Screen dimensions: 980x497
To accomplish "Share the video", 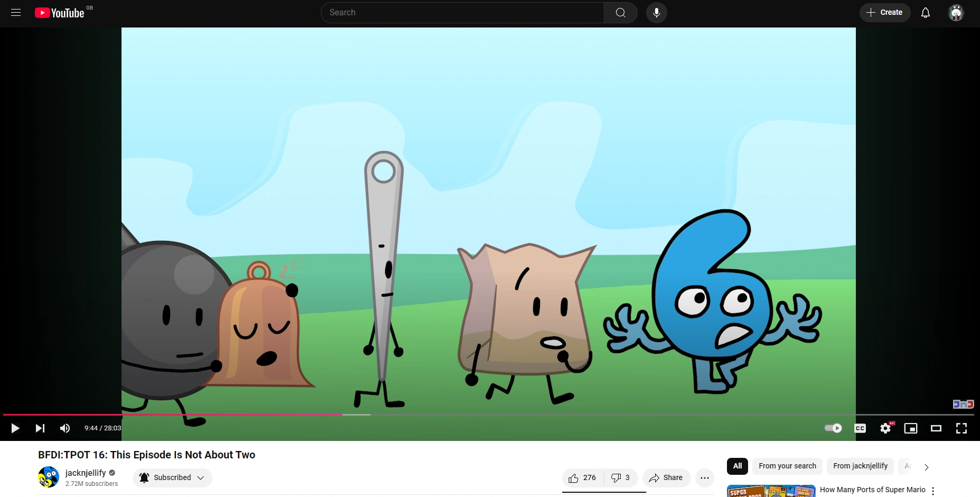I will click(666, 477).
